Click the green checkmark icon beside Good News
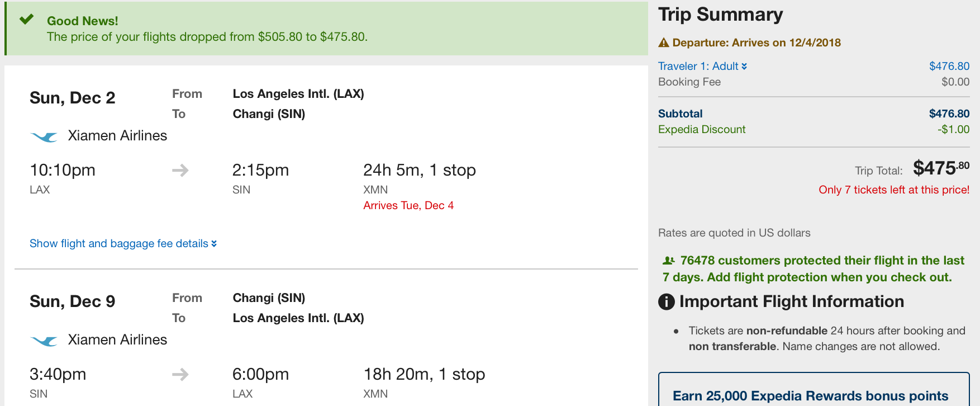The width and height of the screenshot is (980, 406). 26,20
